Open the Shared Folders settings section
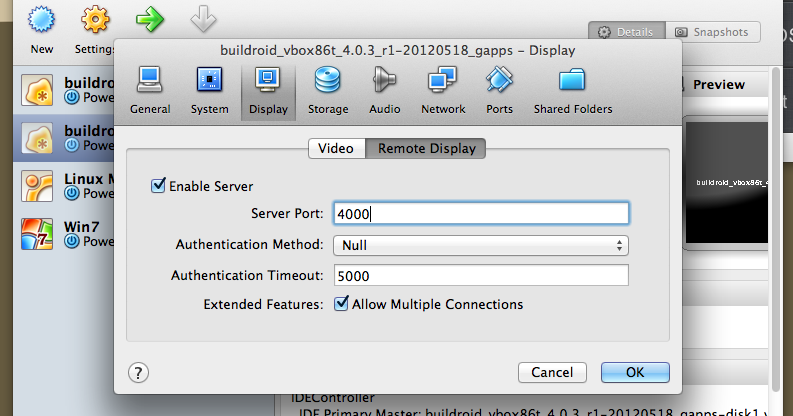 point(572,91)
